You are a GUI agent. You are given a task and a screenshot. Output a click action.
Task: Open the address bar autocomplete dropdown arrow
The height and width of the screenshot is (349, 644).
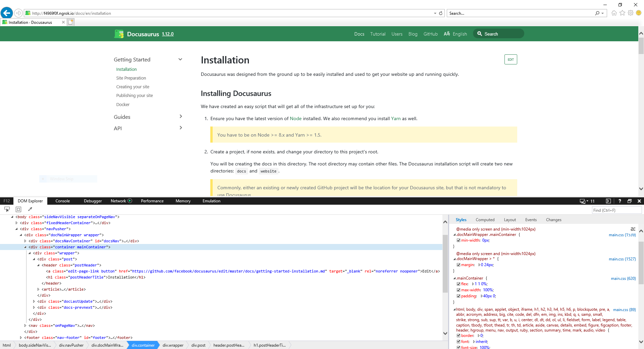tap(435, 13)
